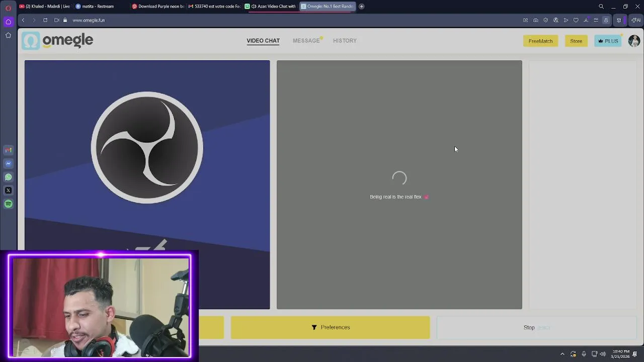Screen dimensions: 644x362
Task: Click the loading partner video panel
Action: point(399,185)
